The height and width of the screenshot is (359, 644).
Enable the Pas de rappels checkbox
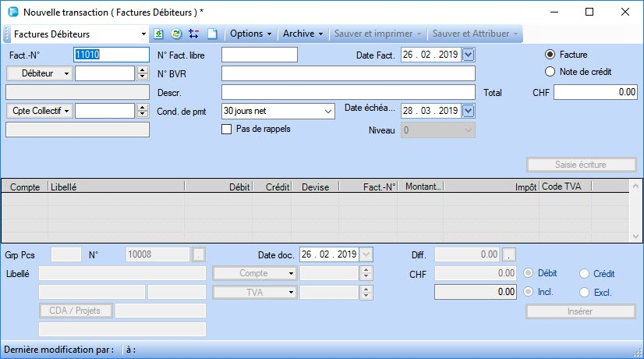[227, 129]
